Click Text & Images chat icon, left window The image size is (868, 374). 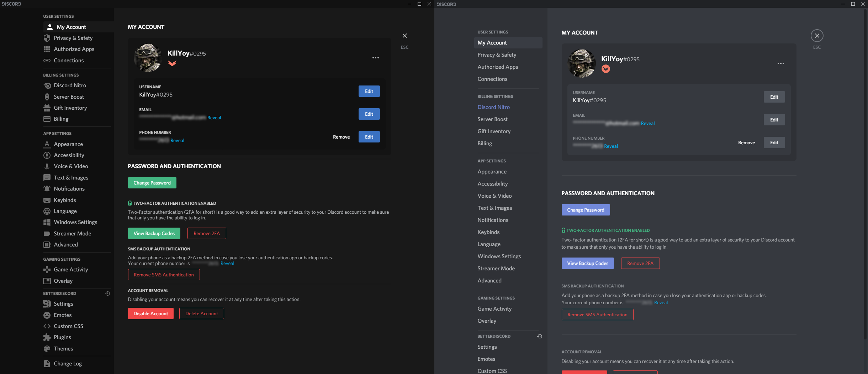click(47, 178)
